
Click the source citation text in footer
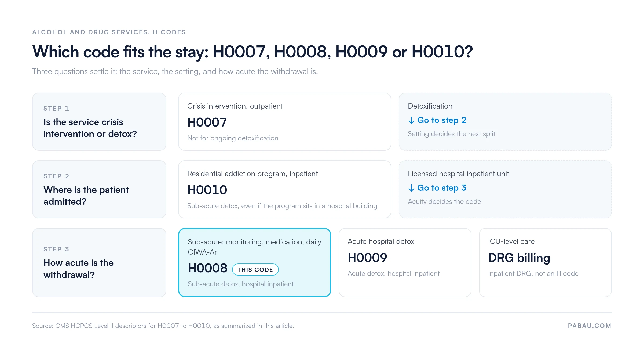pyautogui.click(x=163, y=326)
